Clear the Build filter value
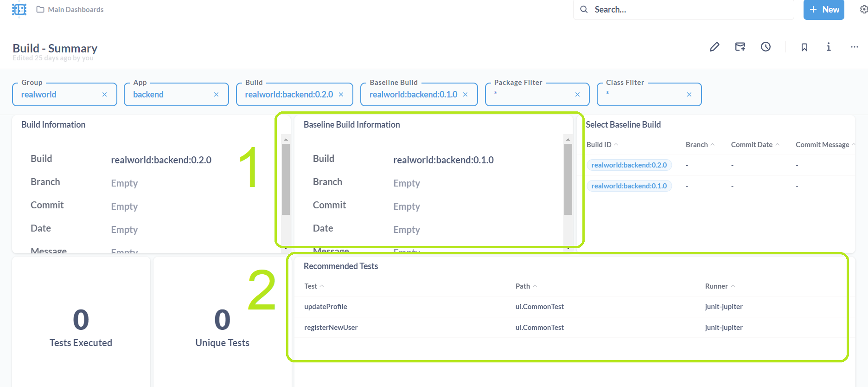The image size is (868, 387). 341,94
